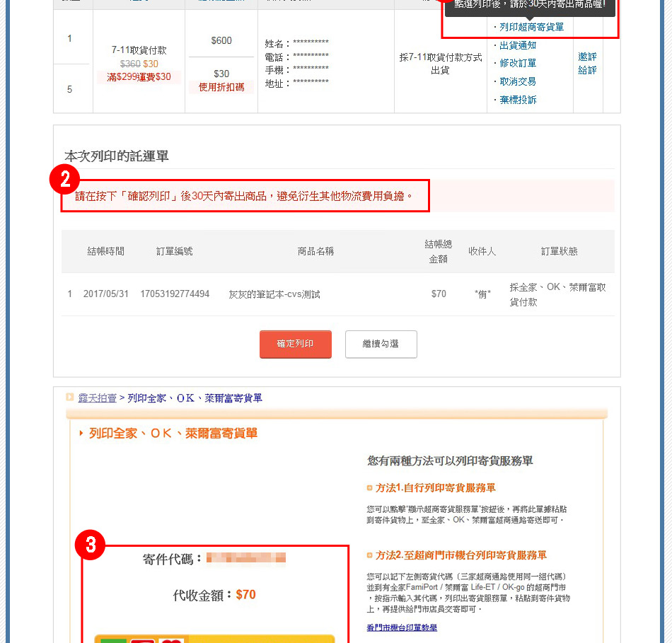The height and width of the screenshot is (643, 672).
Task: Click the 繼續勾選 button
Action: (x=381, y=344)
